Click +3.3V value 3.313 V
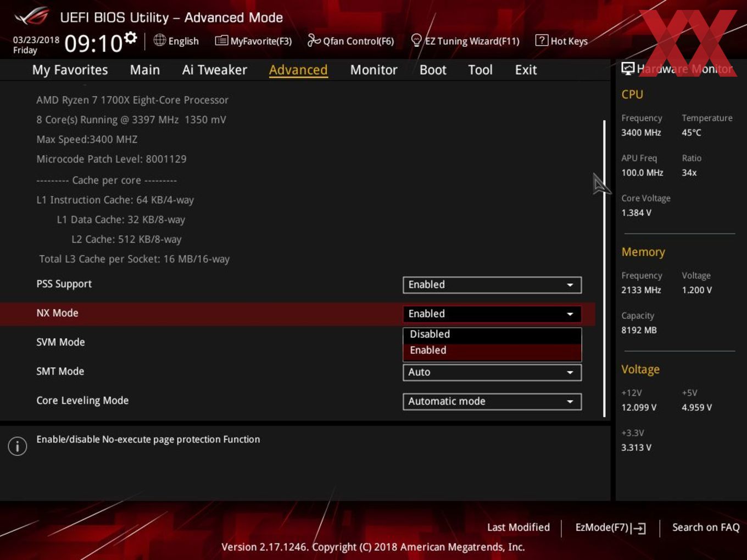 [636, 447]
